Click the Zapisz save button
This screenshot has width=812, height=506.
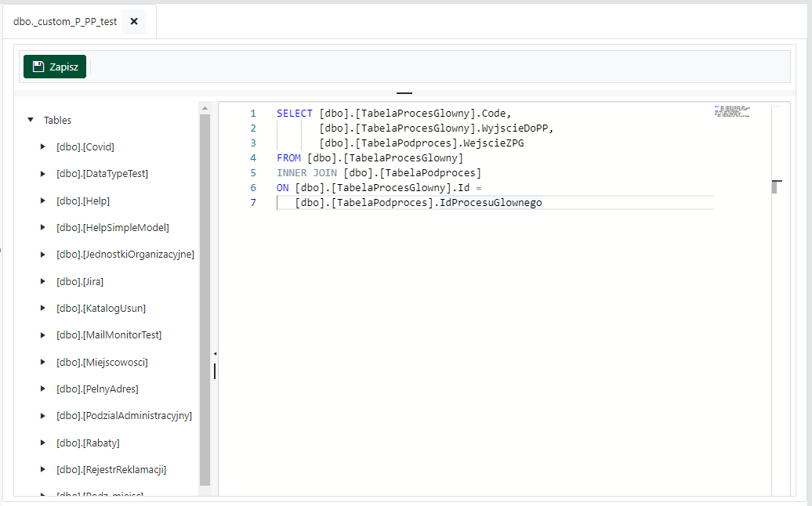55,67
